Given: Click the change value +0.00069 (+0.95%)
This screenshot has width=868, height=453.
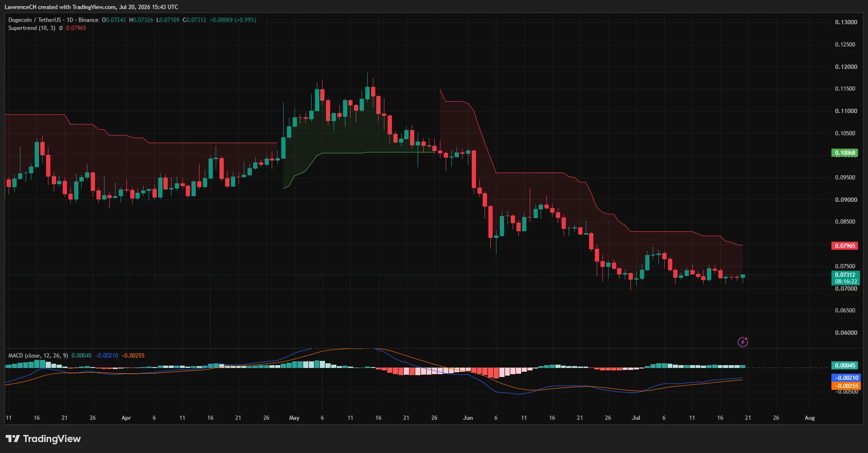Looking at the screenshot, I should (x=233, y=20).
